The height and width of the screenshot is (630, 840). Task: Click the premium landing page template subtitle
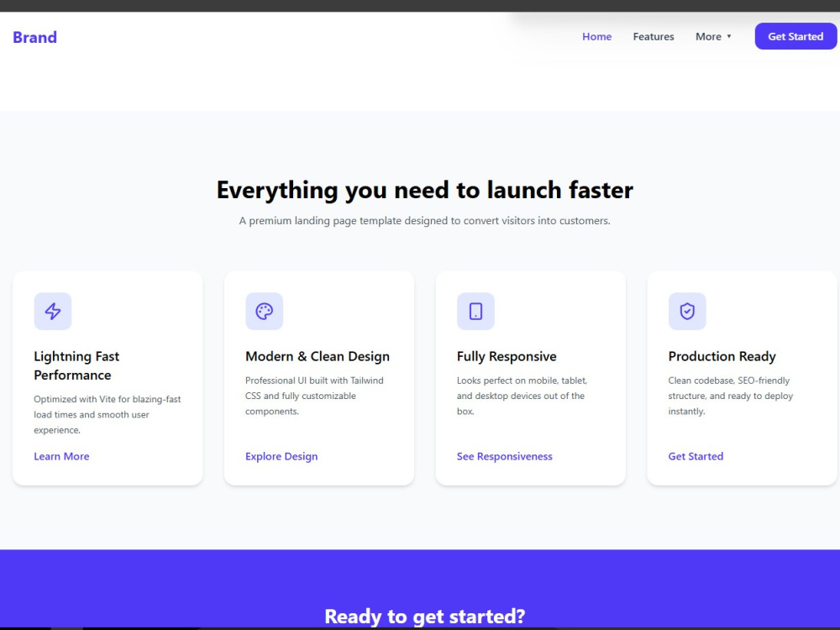click(425, 221)
